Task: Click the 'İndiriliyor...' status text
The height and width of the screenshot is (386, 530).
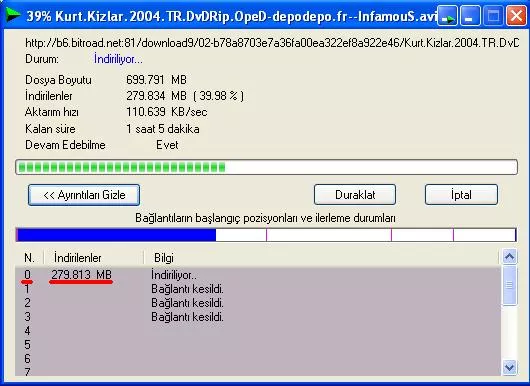Action: (118, 59)
